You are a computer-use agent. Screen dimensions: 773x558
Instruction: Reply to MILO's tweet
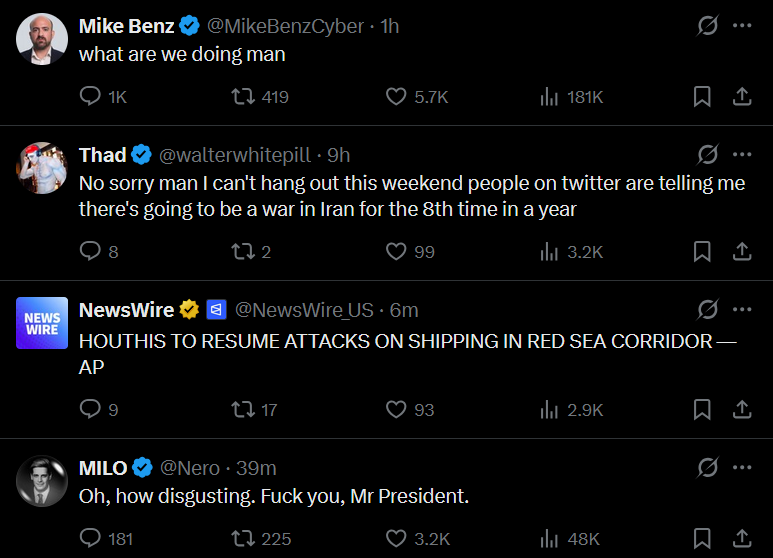tap(90, 539)
